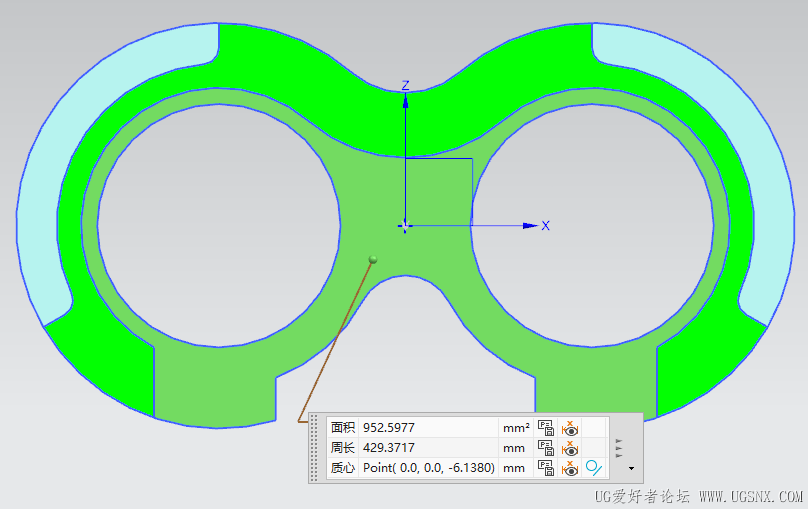Grab the dotted drag handle of the measurement panel
The image size is (808, 509).
point(314,448)
